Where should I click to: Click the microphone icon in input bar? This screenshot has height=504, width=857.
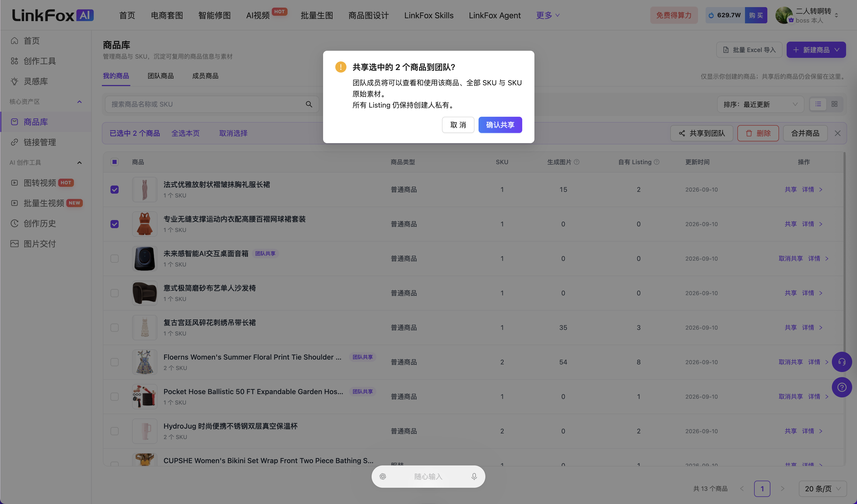pos(474,477)
